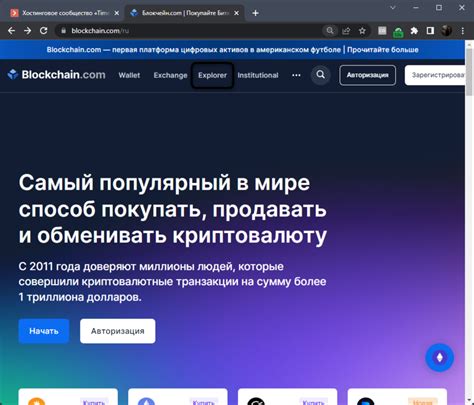Open the profile avatar menu

click(x=446, y=31)
